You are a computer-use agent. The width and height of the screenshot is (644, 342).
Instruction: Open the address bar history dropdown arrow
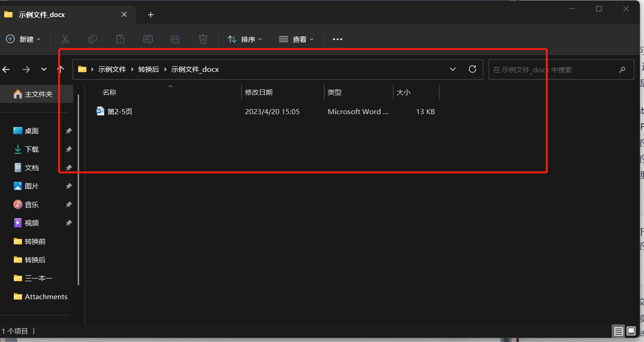click(452, 69)
